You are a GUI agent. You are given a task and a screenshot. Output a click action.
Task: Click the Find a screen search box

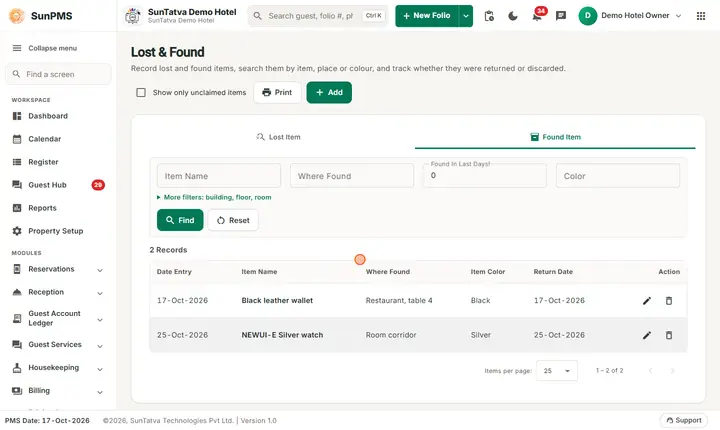(58, 74)
